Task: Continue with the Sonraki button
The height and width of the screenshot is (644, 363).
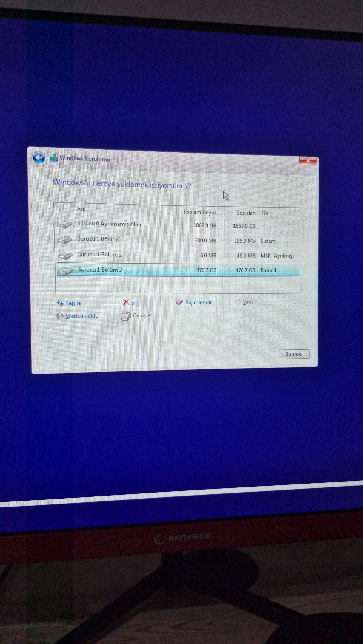Action: coord(294,354)
